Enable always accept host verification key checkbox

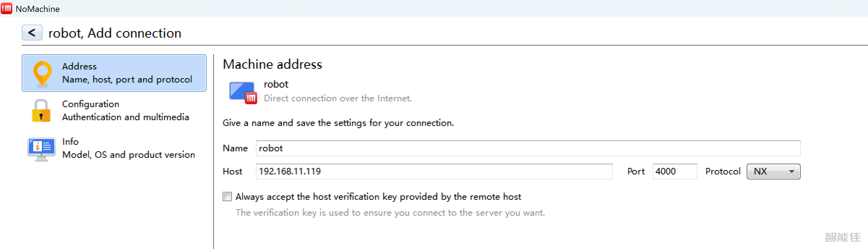click(x=227, y=197)
